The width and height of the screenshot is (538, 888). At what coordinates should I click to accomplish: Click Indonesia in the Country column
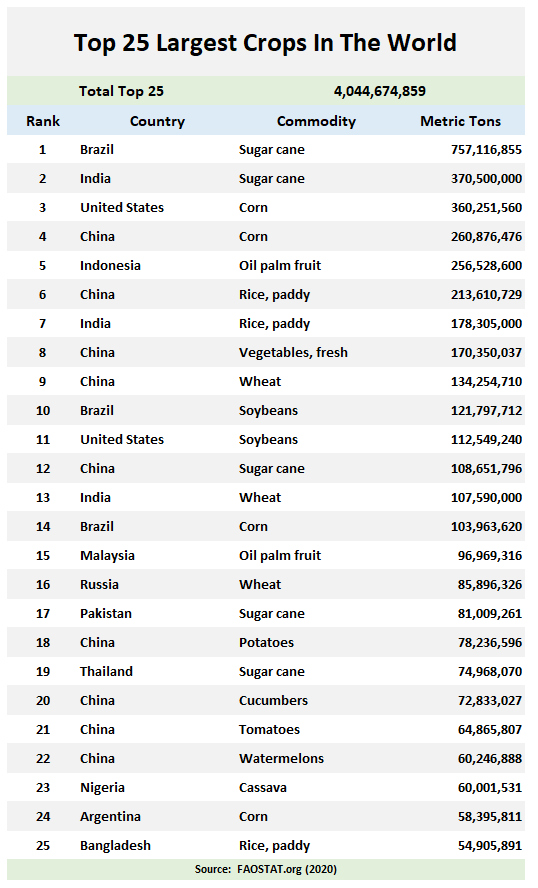110,266
